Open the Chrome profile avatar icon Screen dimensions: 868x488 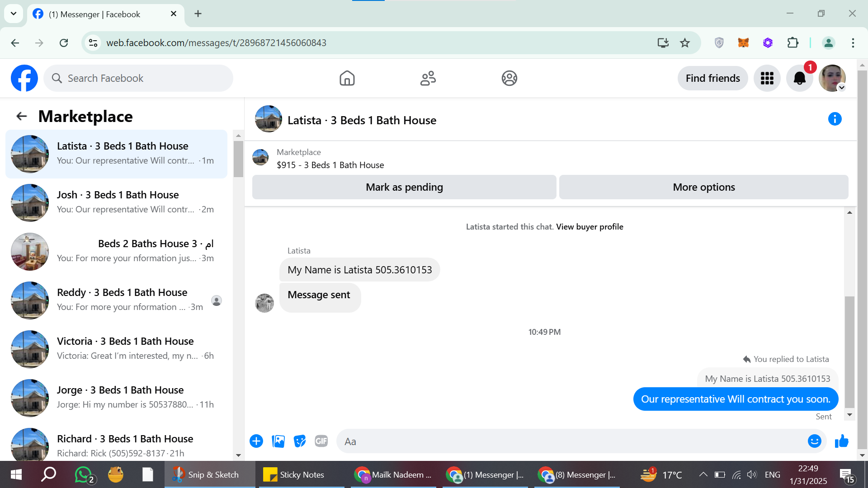tap(829, 43)
